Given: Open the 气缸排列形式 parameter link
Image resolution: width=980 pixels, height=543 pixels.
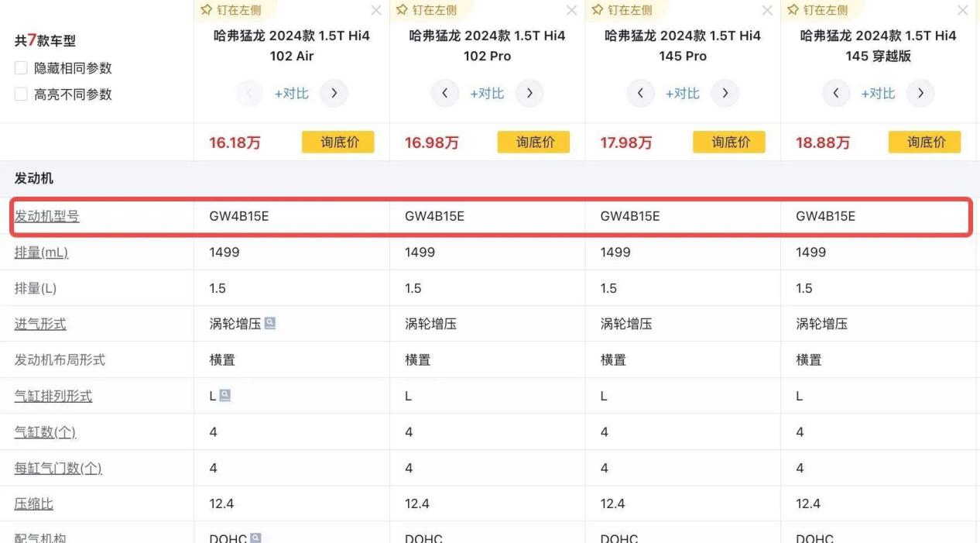Looking at the screenshot, I should [53, 396].
